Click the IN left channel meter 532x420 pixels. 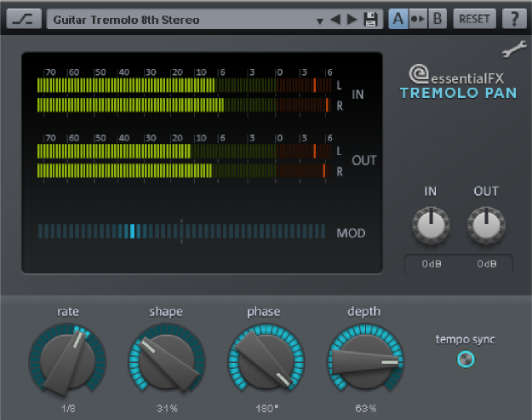coord(184,85)
